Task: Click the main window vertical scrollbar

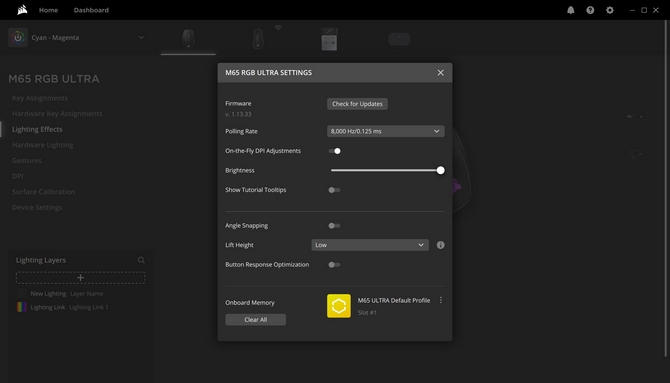Action: 666,188
